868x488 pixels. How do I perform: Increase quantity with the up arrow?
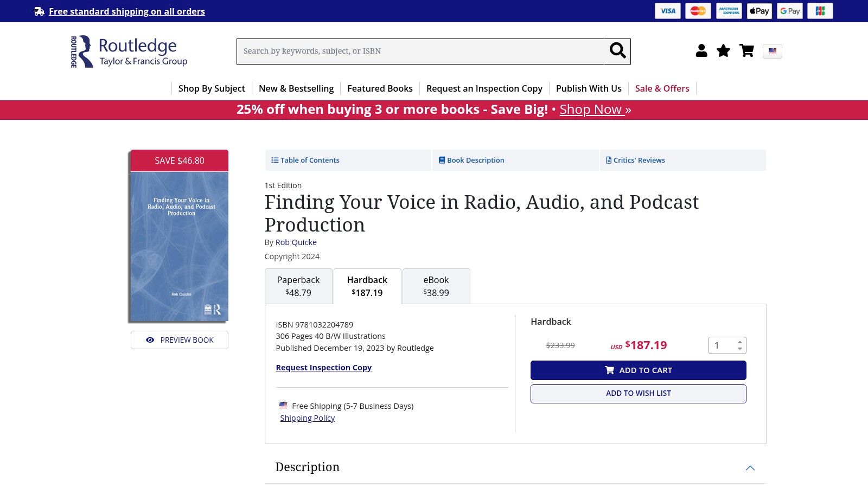coord(740,342)
